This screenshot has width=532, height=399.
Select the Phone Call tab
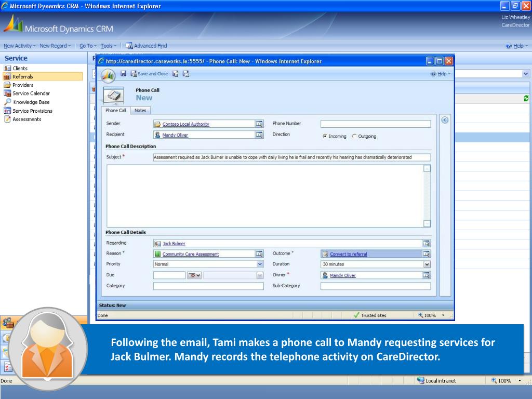tap(115, 111)
